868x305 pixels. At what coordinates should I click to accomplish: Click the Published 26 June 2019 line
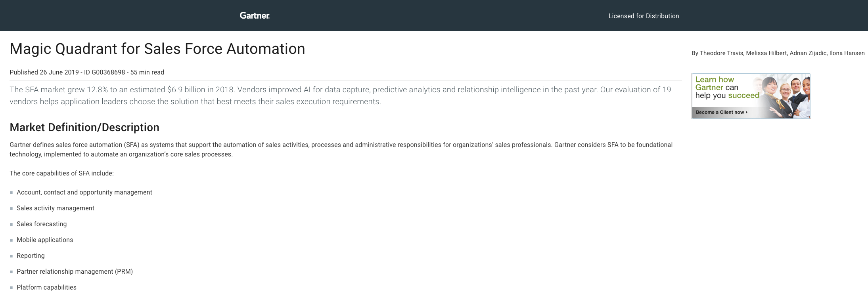[87, 72]
